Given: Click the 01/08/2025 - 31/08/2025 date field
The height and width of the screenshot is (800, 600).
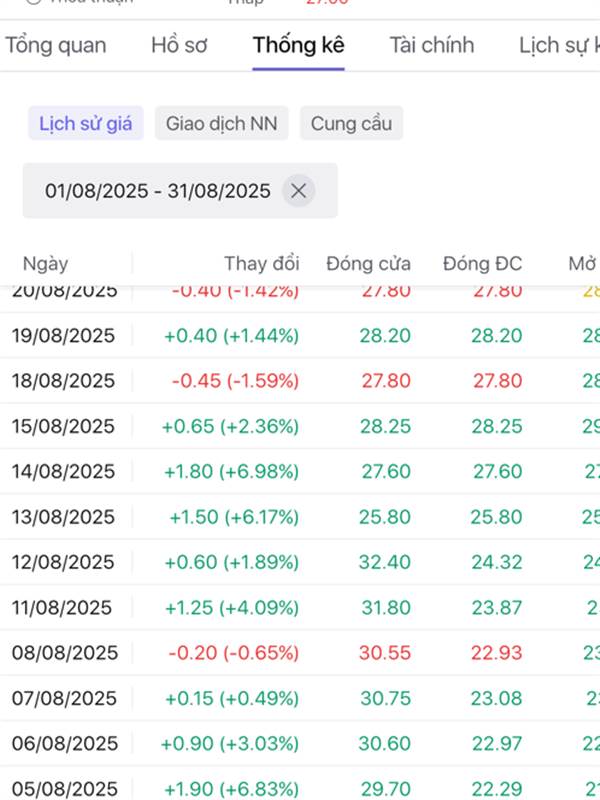Looking at the screenshot, I should click(x=158, y=190).
